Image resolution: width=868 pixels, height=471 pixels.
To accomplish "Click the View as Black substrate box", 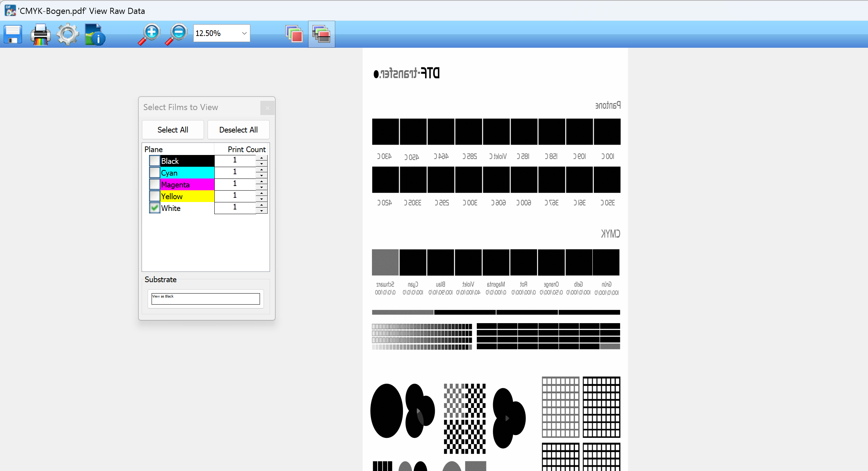I will pos(206,299).
